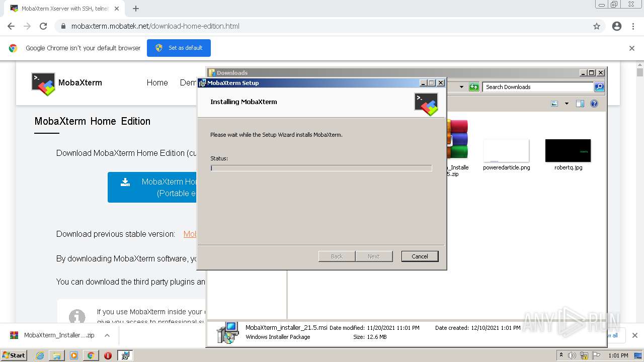644x362 pixels.
Task: Open Chrome's three-dot menu
Action: tap(633, 26)
